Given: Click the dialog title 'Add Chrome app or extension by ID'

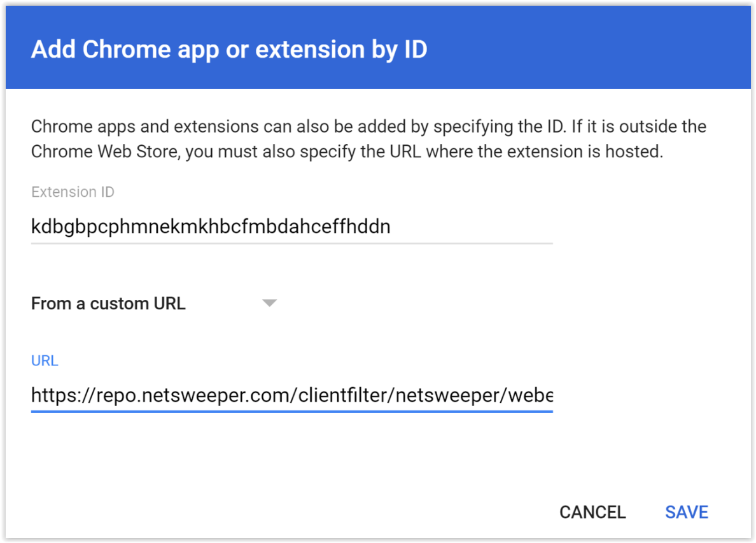Looking at the screenshot, I should click(229, 49).
